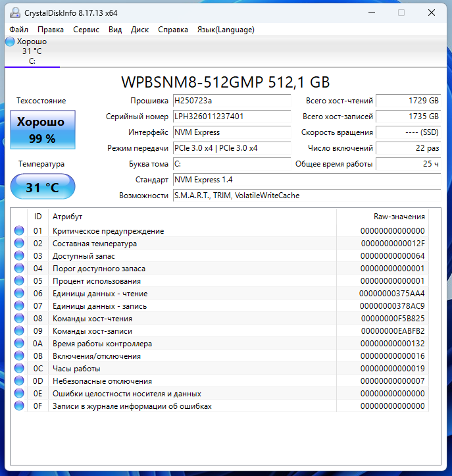The image size is (452, 476).
Task: Click status orb for attribute 09
Action: [19, 331]
